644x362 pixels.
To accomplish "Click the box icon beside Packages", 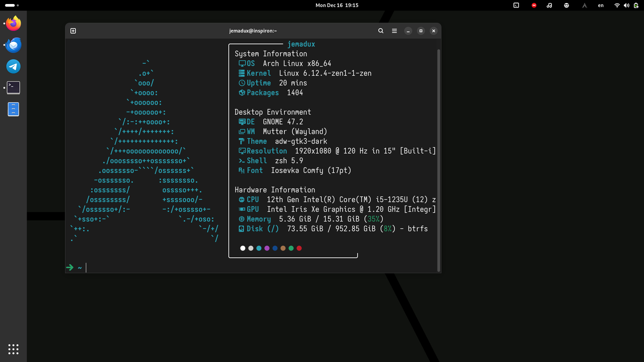I will coord(242,93).
